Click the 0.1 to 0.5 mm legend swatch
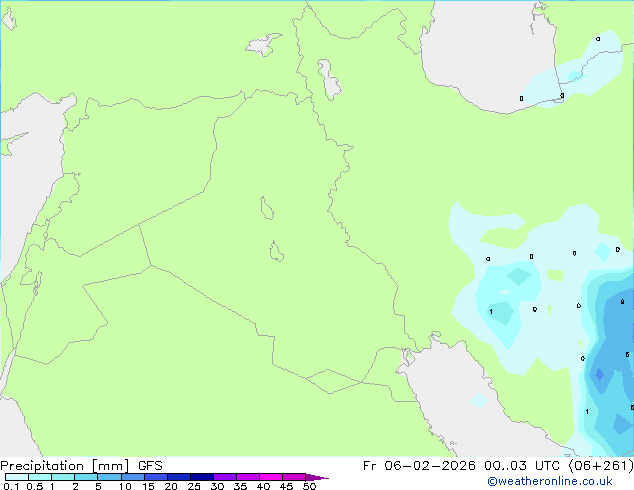The width and height of the screenshot is (634, 490). click(x=17, y=477)
